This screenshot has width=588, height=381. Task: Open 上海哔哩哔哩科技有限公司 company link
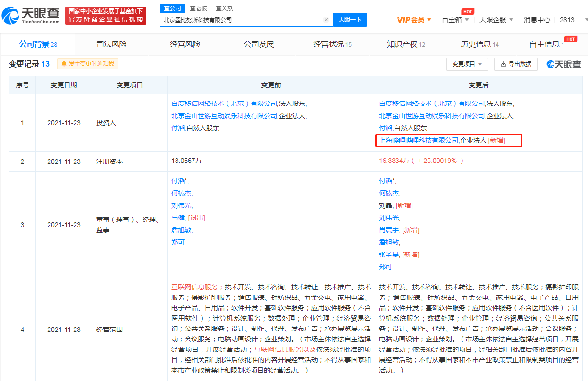419,140
